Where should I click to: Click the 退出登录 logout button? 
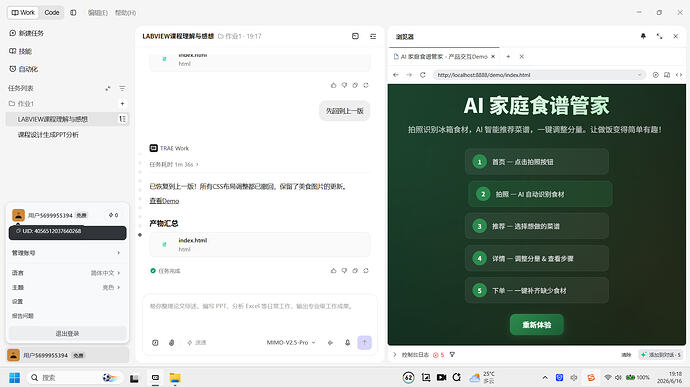click(x=67, y=333)
